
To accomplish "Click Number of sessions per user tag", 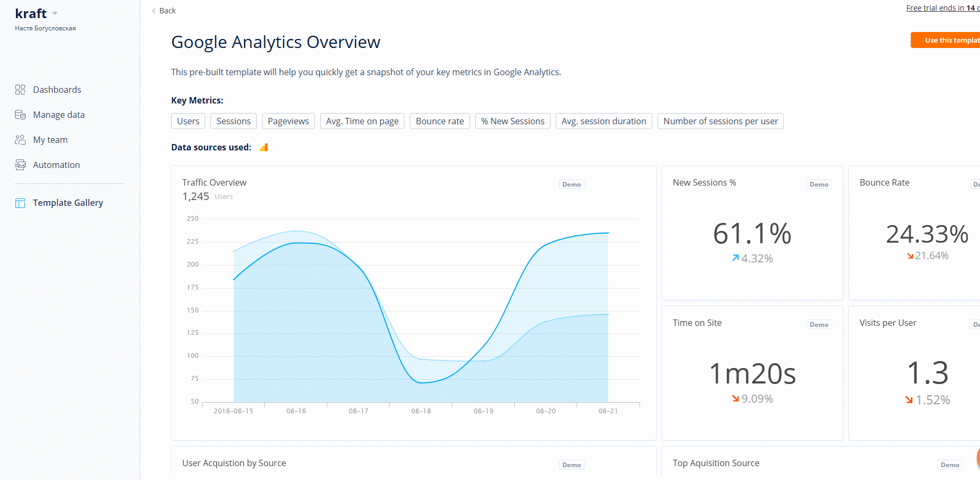I will click(720, 121).
